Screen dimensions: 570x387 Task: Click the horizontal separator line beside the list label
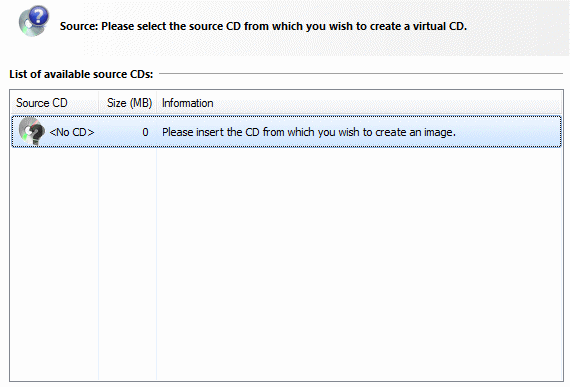(361, 73)
